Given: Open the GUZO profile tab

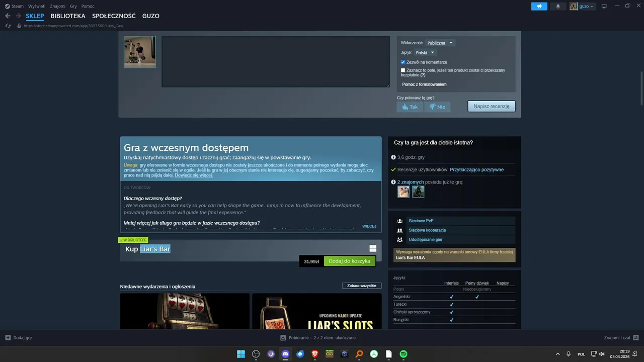Looking at the screenshot, I should [x=151, y=16].
